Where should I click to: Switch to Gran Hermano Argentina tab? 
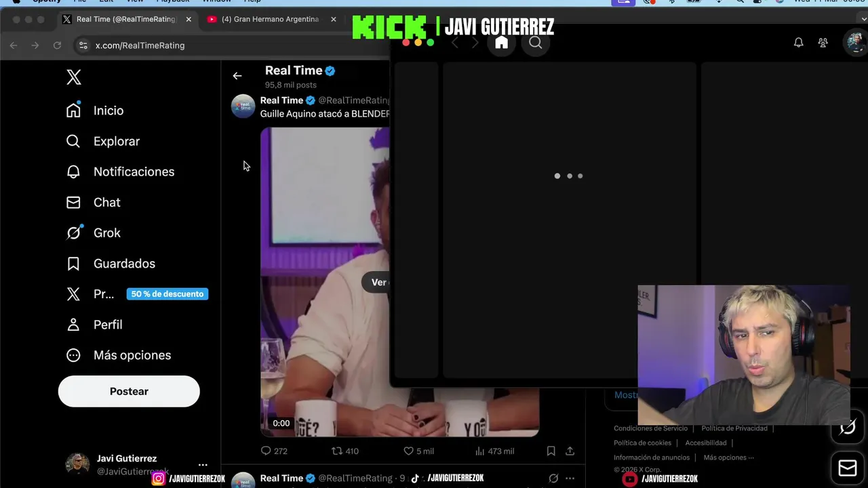click(270, 19)
